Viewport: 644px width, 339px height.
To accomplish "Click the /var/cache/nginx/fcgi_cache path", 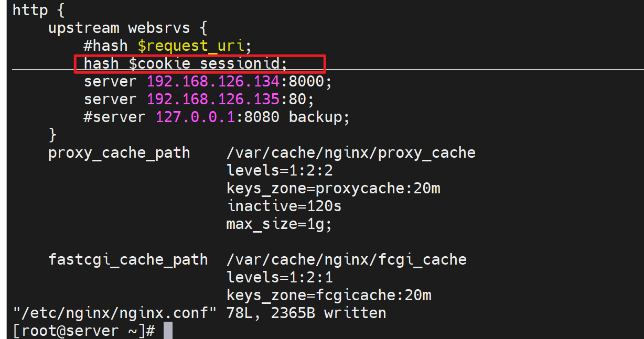I will [x=346, y=259].
